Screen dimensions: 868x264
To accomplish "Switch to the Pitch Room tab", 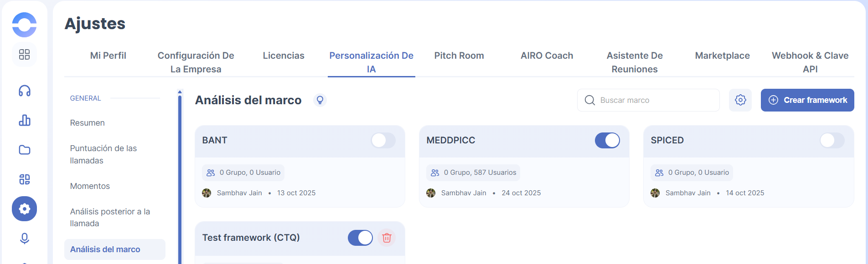I will point(459,56).
